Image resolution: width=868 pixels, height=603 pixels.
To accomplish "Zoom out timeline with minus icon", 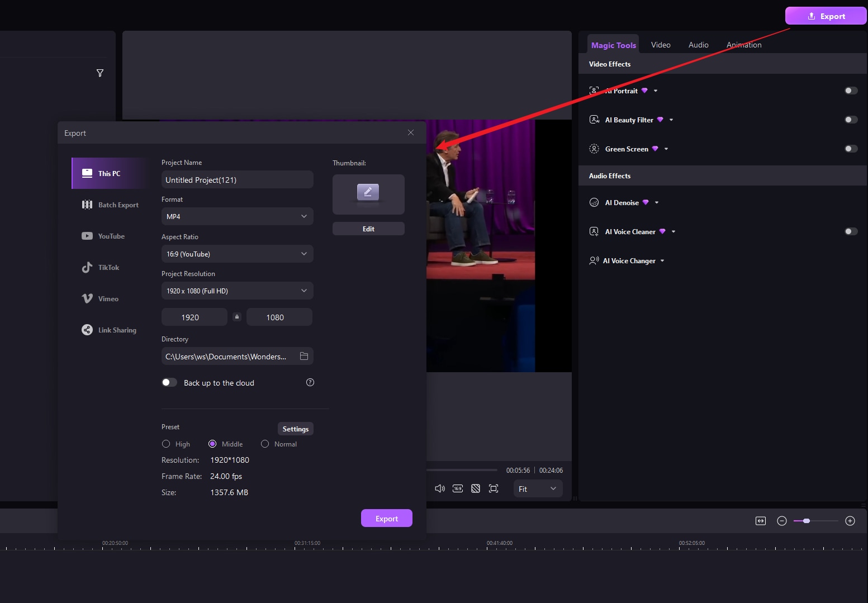I will tap(782, 521).
